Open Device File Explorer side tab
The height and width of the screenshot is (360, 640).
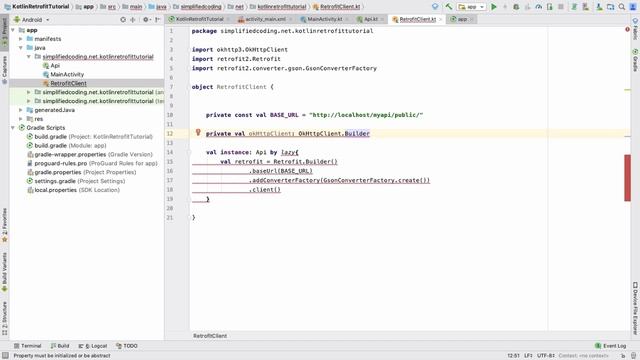(x=635, y=308)
